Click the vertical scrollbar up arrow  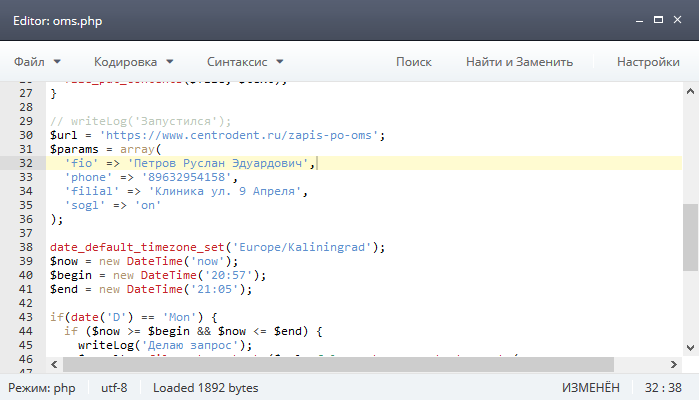click(x=690, y=89)
